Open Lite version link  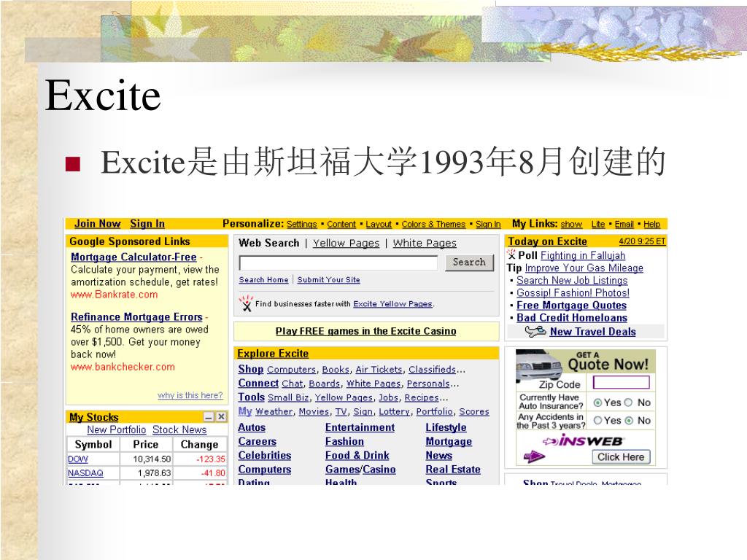pyautogui.click(x=598, y=225)
